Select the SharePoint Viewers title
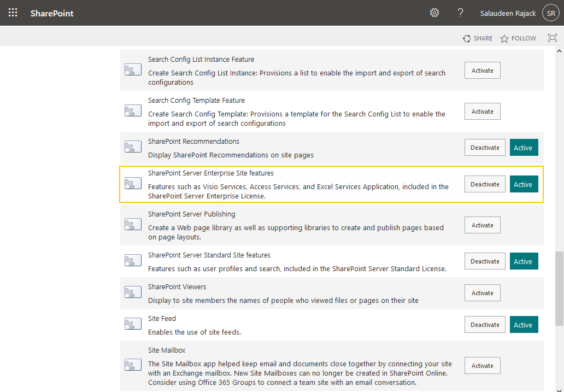 tap(177, 287)
